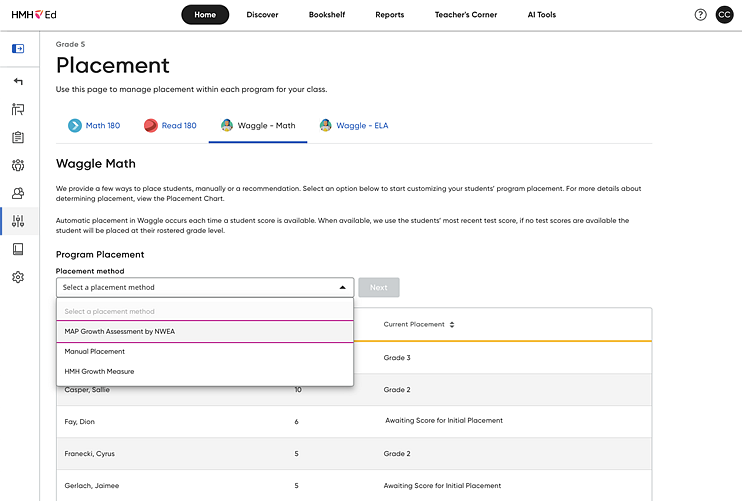Expand the sidebar panel toggle icon

coord(18,49)
